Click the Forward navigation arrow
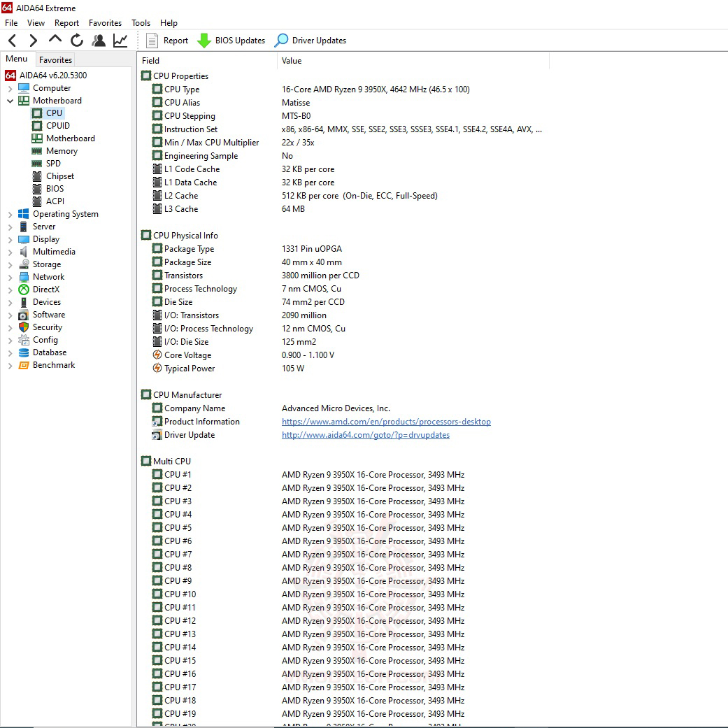Screen dimensions: 728x728 33,41
